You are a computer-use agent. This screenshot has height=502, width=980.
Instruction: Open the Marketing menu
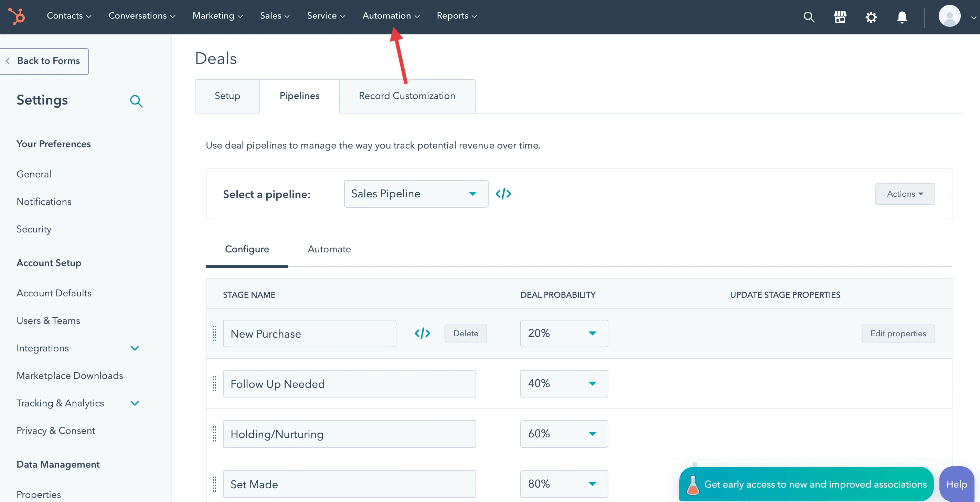(x=217, y=15)
